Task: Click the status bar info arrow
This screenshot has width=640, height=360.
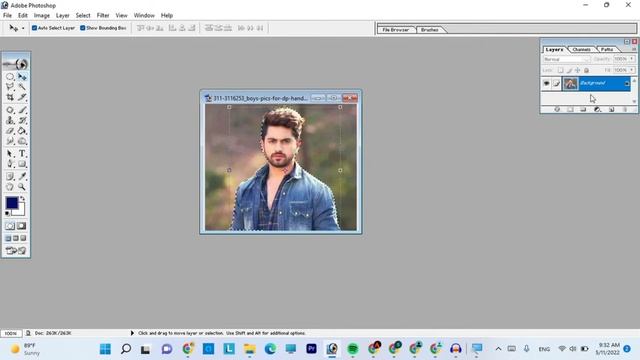Action: coord(132,333)
